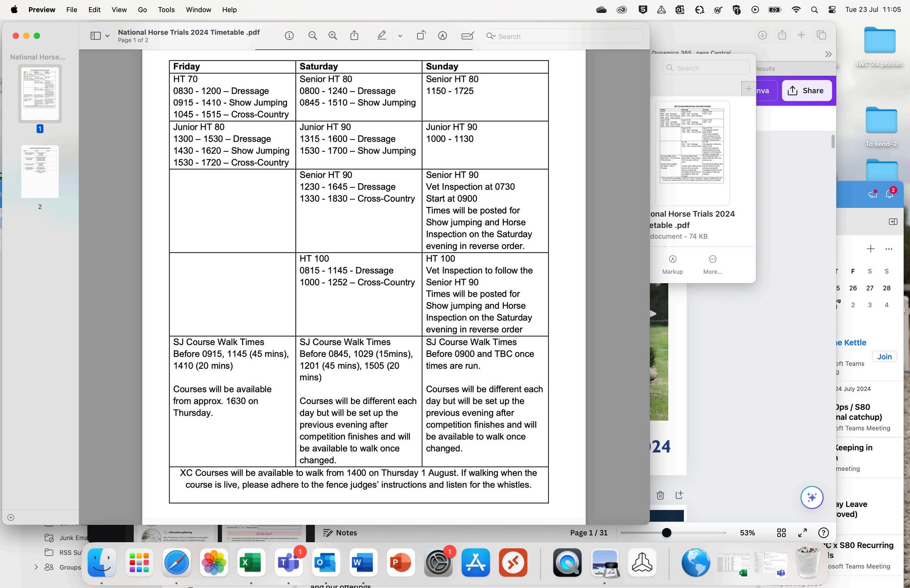Join the Teams meeting
Viewport: 910px width, 588px height.
pyautogui.click(x=884, y=356)
